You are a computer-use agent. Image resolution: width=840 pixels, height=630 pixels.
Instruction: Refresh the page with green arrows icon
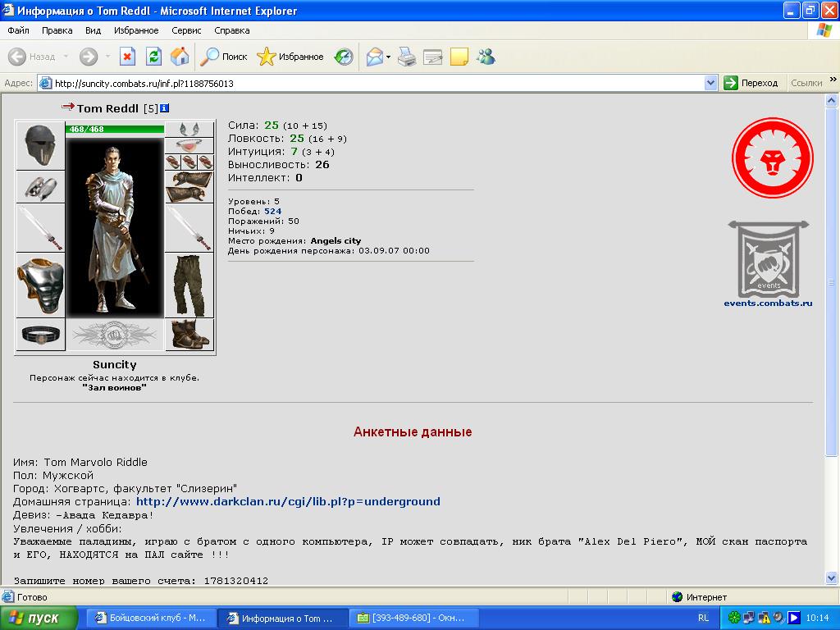(x=153, y=57)
